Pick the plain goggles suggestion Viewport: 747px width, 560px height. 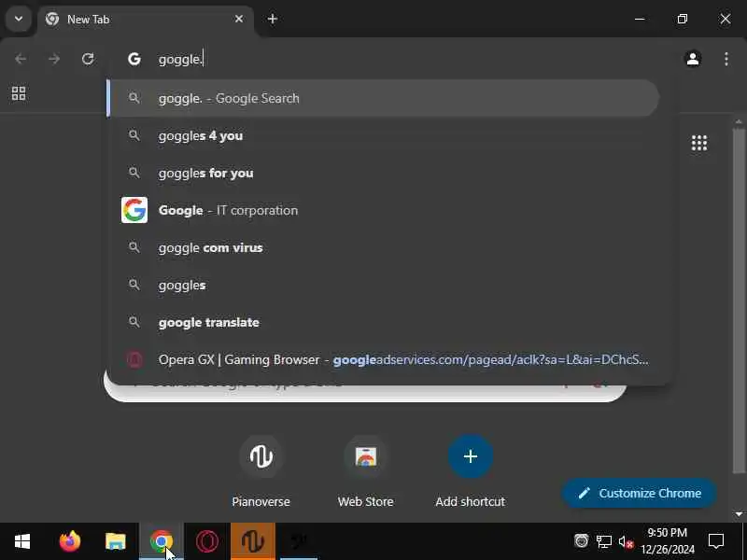(x=384, y=285)
